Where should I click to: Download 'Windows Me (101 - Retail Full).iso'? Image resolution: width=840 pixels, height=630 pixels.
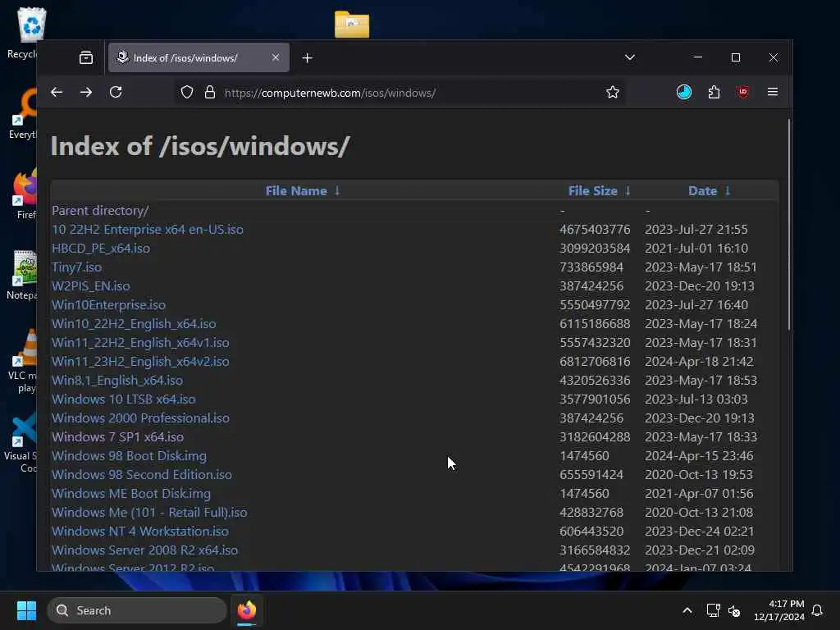[149, 512]
